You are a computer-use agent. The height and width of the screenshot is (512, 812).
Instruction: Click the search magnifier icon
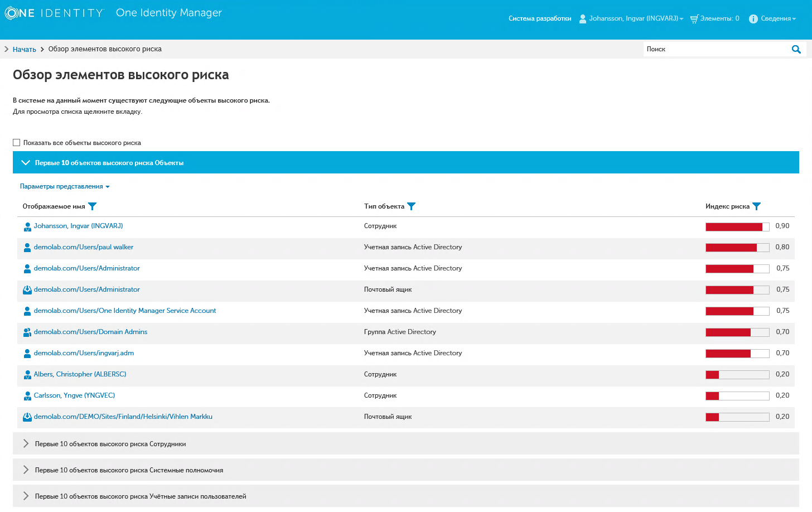(x=796, y=49)
